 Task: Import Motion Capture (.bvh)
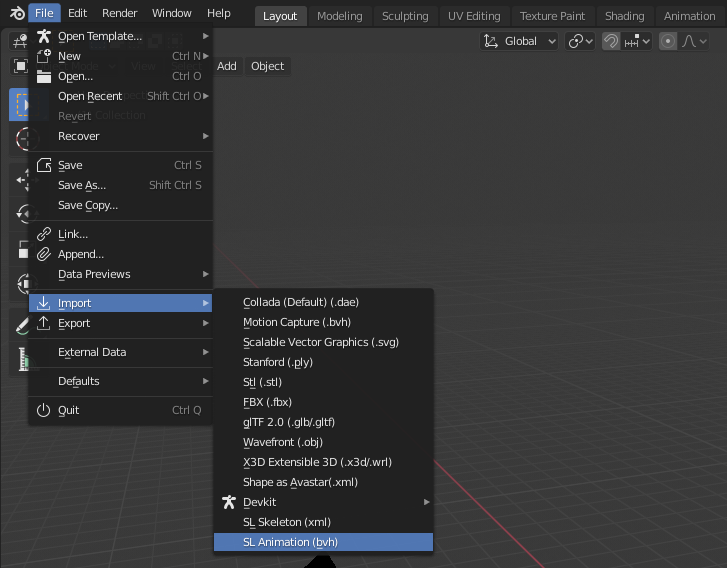(x=323, y=322)
